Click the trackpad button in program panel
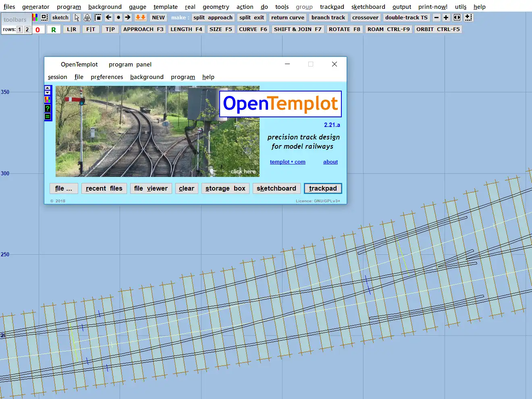The image size is (532, 399). tap(323, 188)
